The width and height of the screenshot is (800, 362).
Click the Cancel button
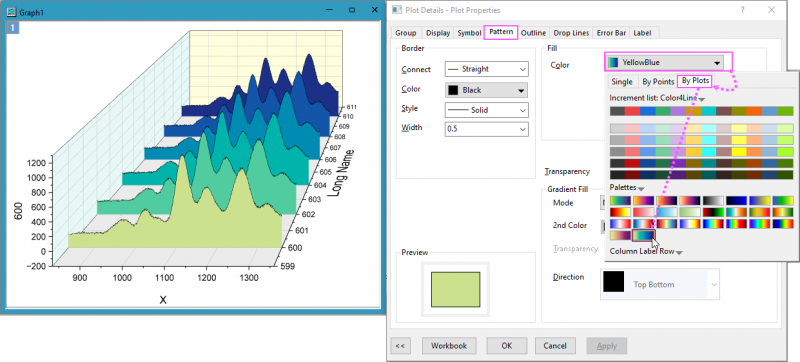pos(555,346)
